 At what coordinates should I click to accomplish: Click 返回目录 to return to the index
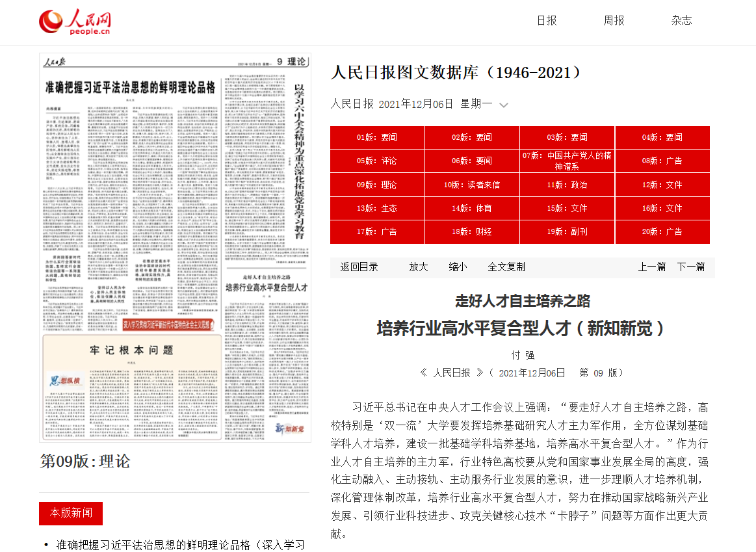[x=359, y=267]
